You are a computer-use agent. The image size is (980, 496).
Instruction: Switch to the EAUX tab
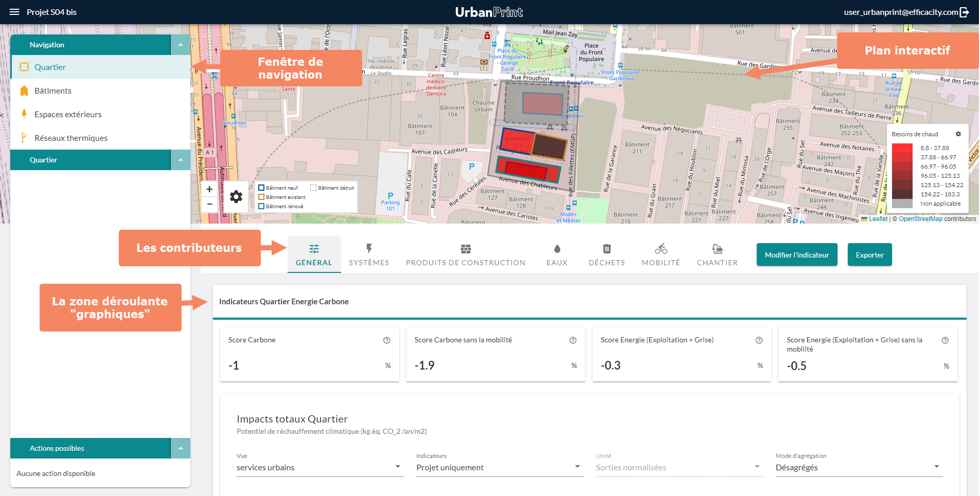point(557,254)
